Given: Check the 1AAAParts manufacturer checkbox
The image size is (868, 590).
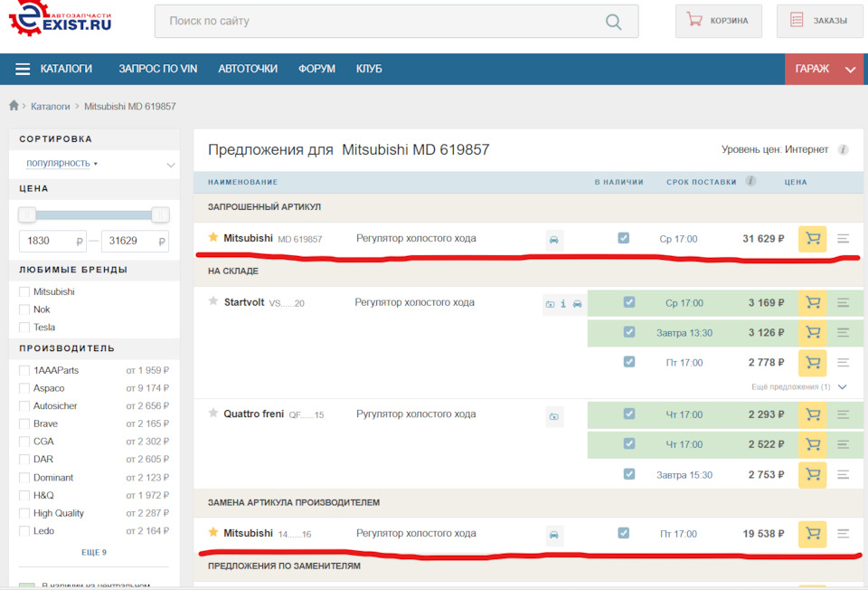Looking at the screenshot, I should 24,371.
